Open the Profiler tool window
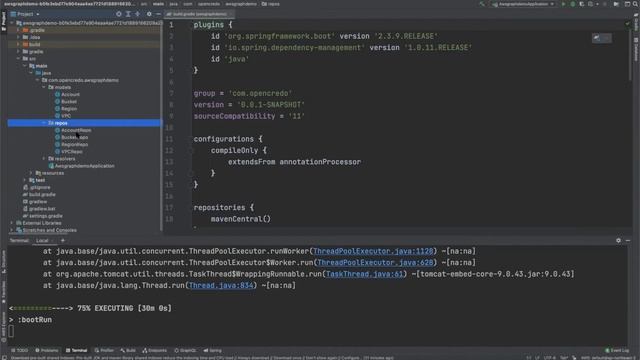Viewport: 640px width, 360px height. [104, 350]
